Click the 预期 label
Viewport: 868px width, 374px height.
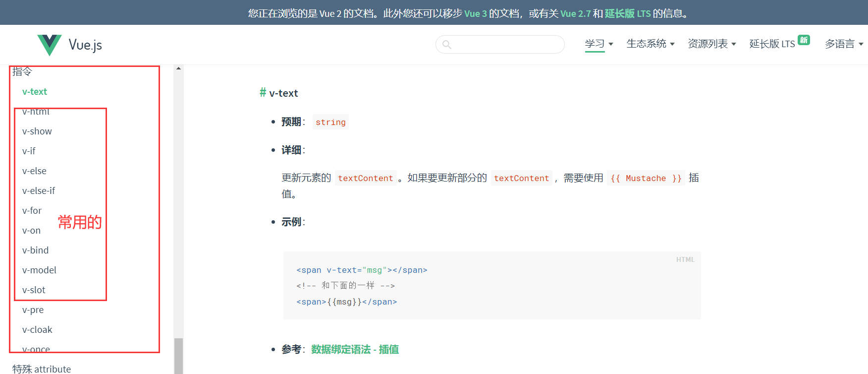291,122
